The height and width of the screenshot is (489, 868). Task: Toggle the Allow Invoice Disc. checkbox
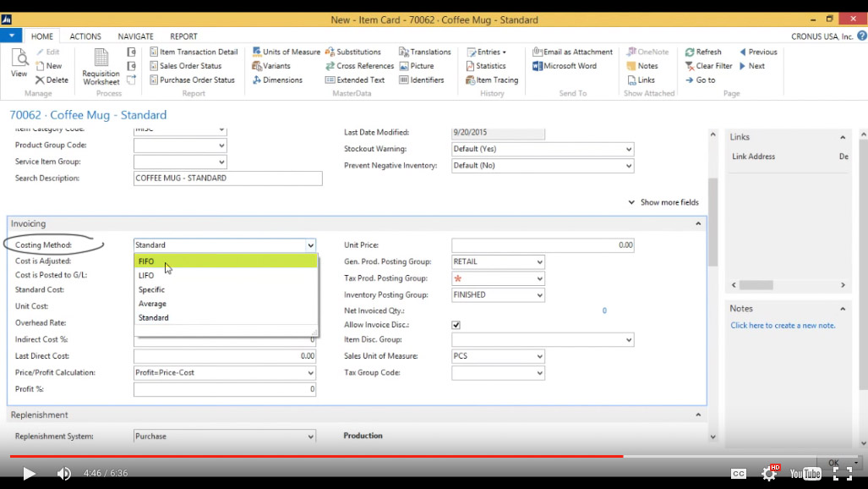(x=456, y=325)
